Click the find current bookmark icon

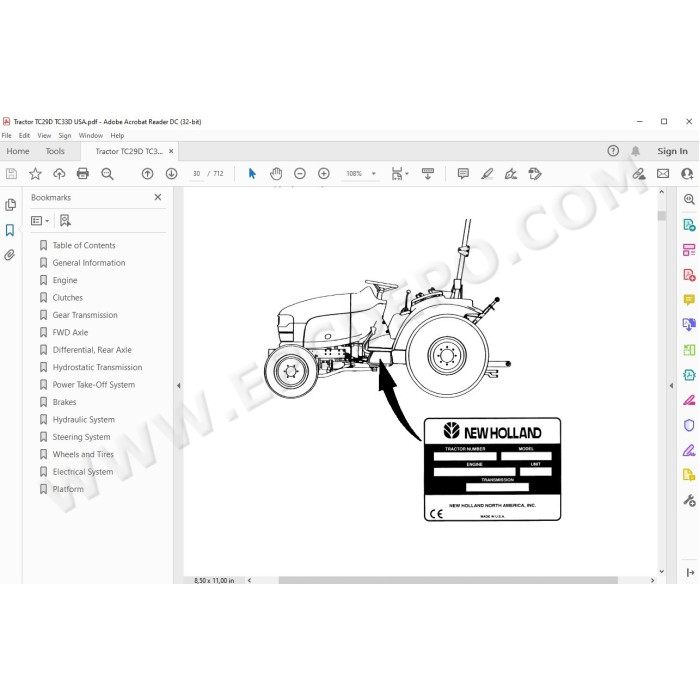click(x=65, y=221)
